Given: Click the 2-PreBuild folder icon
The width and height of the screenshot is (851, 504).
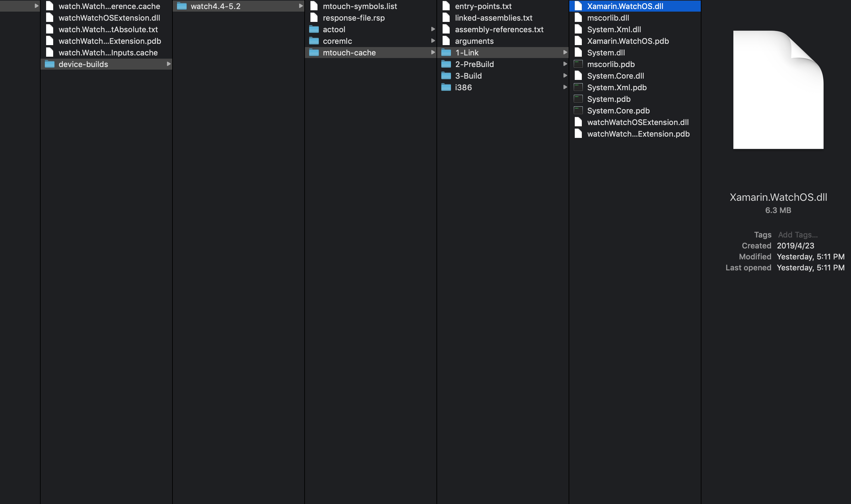Looking at the screenshot, I should coord(446,64).
